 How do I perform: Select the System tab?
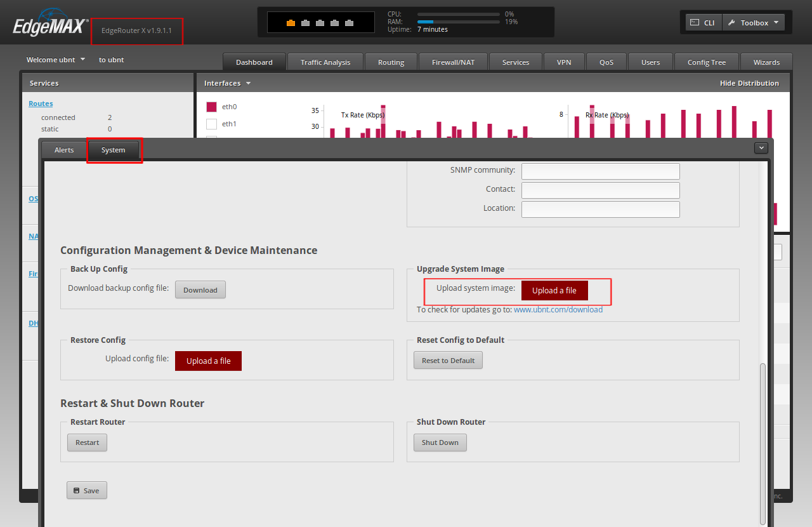coord(113,150)
